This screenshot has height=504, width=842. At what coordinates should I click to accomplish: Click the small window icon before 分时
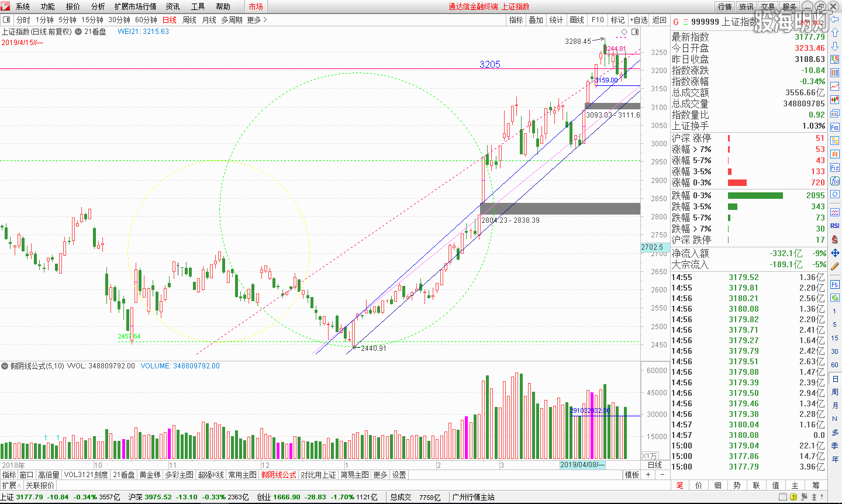point(6,20)
